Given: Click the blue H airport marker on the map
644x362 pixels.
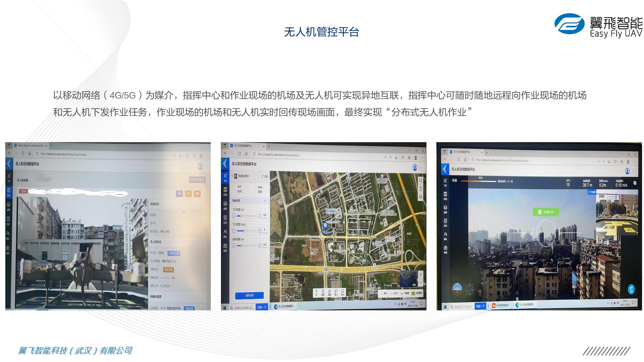Looking at the screenshot, I should coord(325,225).
